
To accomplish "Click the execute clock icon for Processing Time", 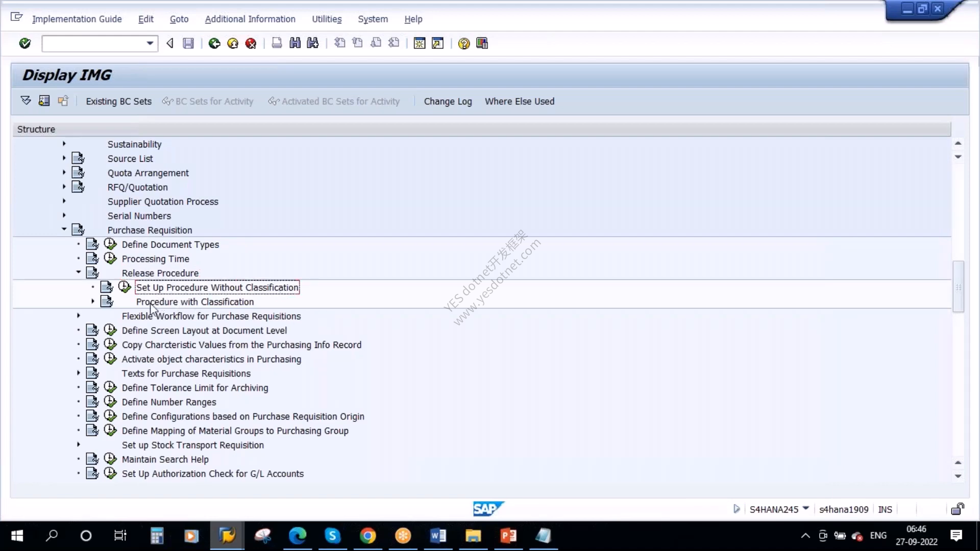I will click(110, 258).
